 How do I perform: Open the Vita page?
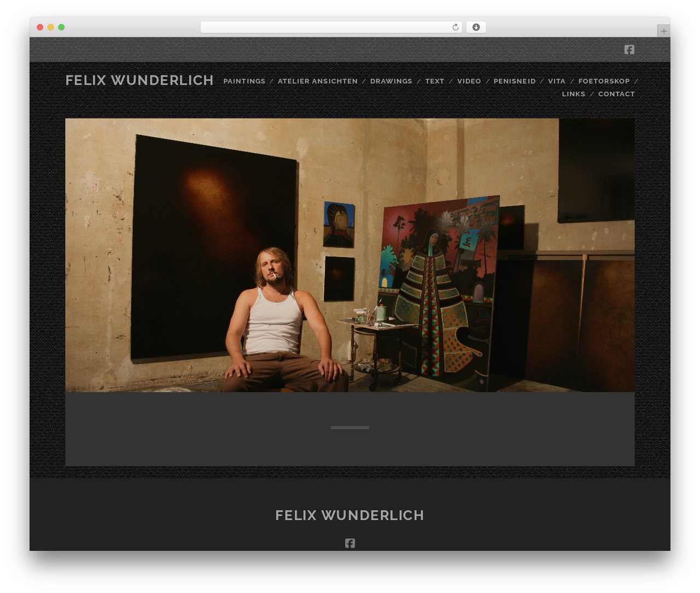557,81
